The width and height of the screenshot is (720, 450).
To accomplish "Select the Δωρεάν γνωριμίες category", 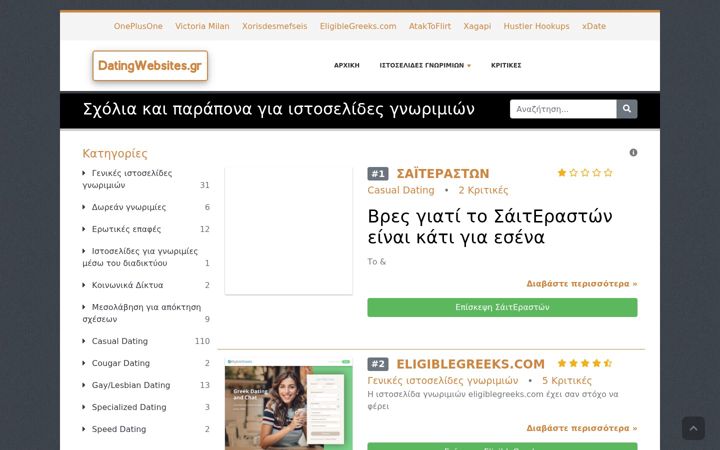I will point(129,207).
